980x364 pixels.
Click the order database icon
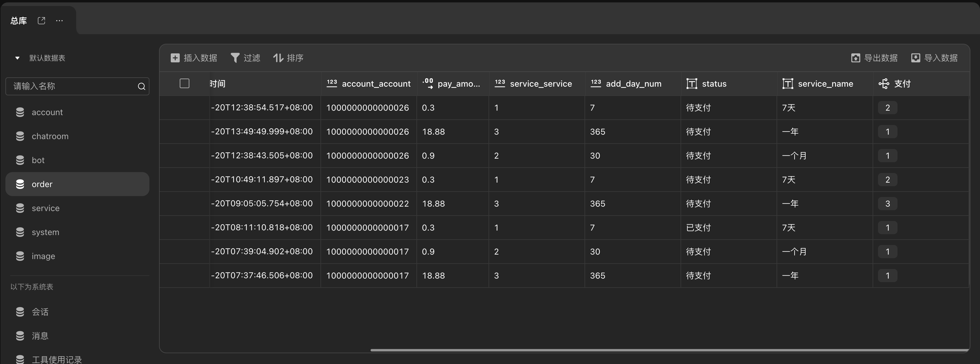pos(20,184)
